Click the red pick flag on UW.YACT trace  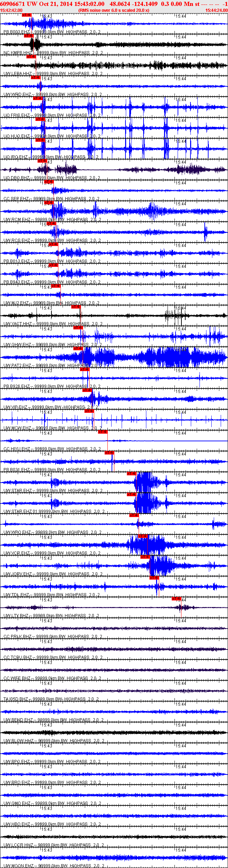[x=76, y=307]
